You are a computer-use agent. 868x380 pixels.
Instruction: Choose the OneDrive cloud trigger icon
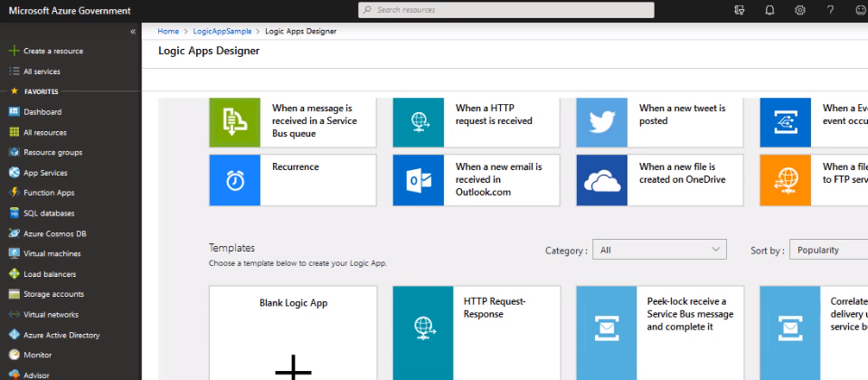(x=601, y=179)
